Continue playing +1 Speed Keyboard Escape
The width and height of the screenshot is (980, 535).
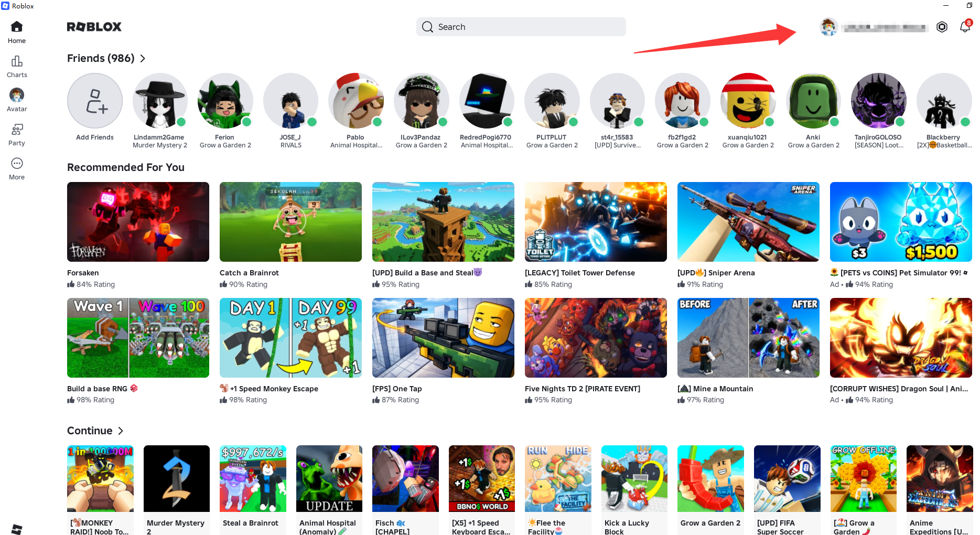coord(482,478)
